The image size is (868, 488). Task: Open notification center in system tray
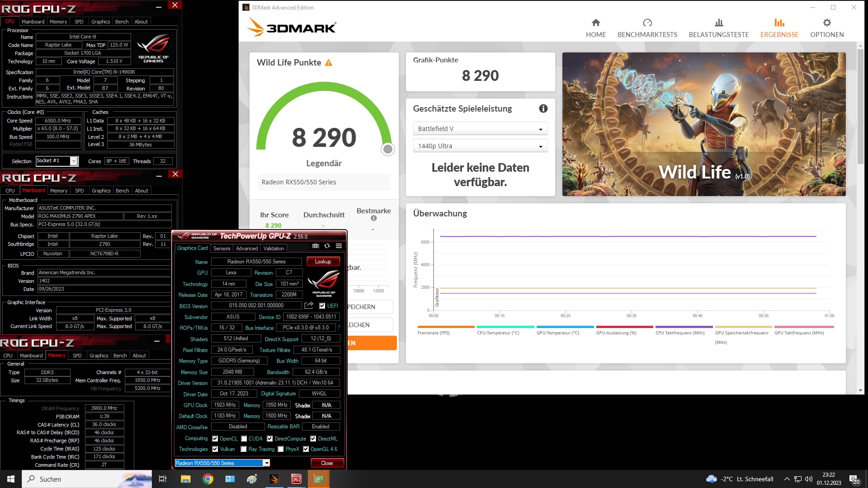[854, 479]
